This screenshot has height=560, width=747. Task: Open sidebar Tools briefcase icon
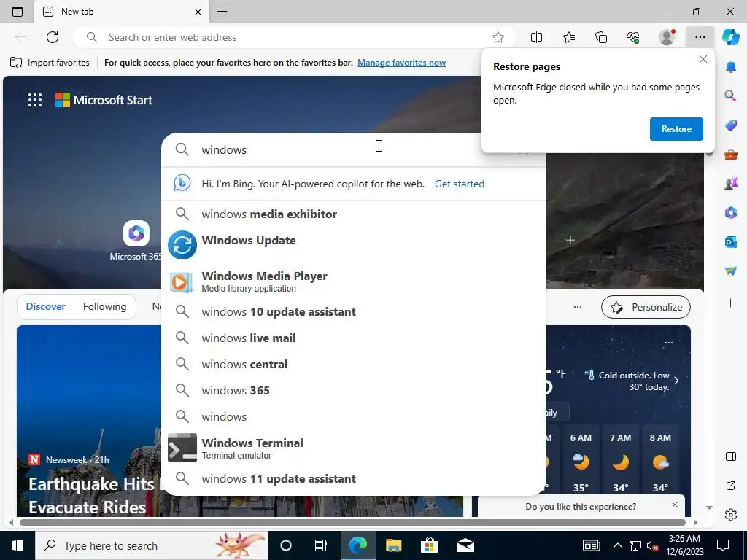(x=730, y=155)
